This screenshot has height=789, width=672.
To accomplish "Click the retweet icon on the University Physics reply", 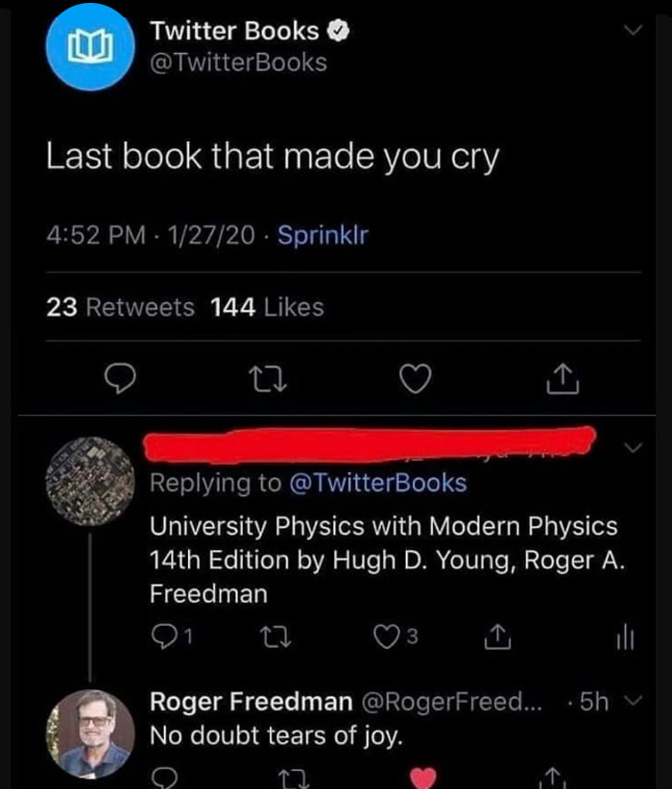I will tap(275, 636).
